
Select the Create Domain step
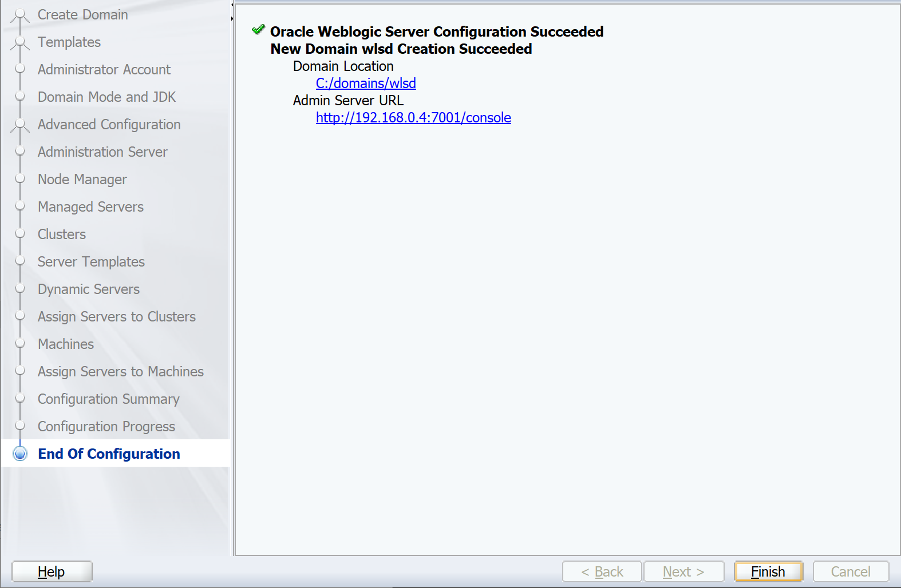[x=83, y=15]
